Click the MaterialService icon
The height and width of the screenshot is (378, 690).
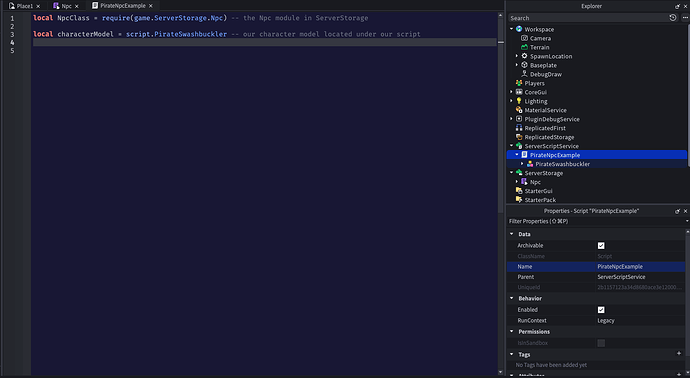coord(519,110)
